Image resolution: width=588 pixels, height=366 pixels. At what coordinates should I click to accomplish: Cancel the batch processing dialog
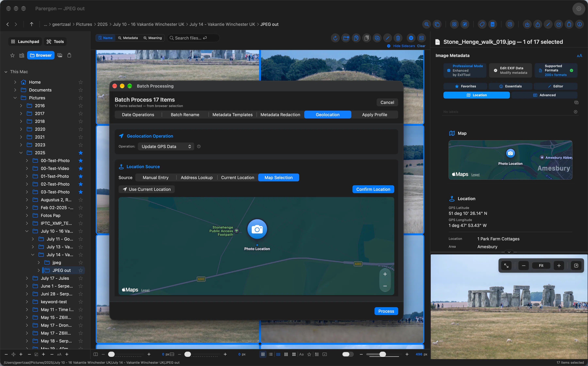tap(387, 102)
